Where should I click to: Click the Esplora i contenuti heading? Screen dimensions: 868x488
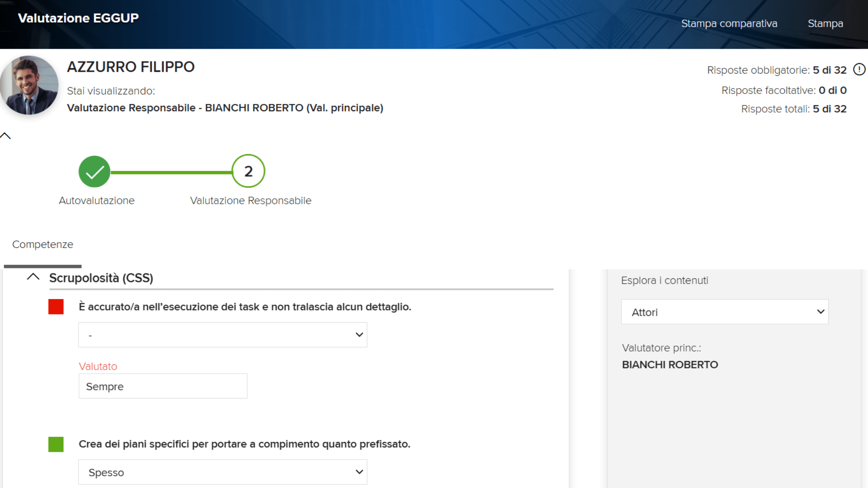pos(665,281)
